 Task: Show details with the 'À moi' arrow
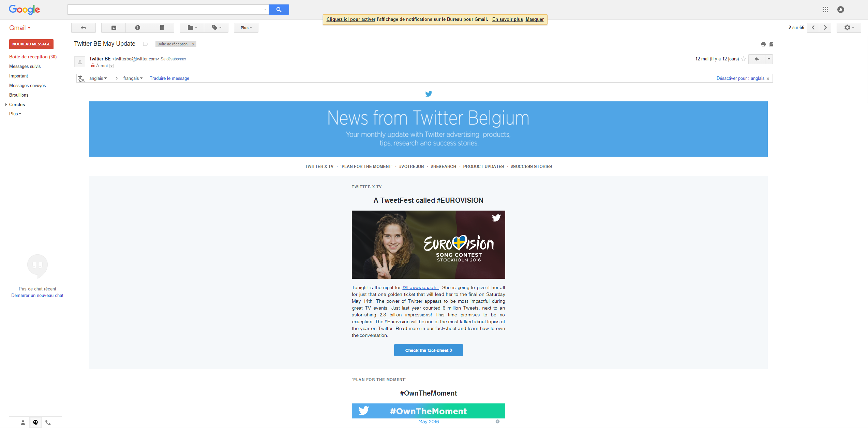coord(111,66)
